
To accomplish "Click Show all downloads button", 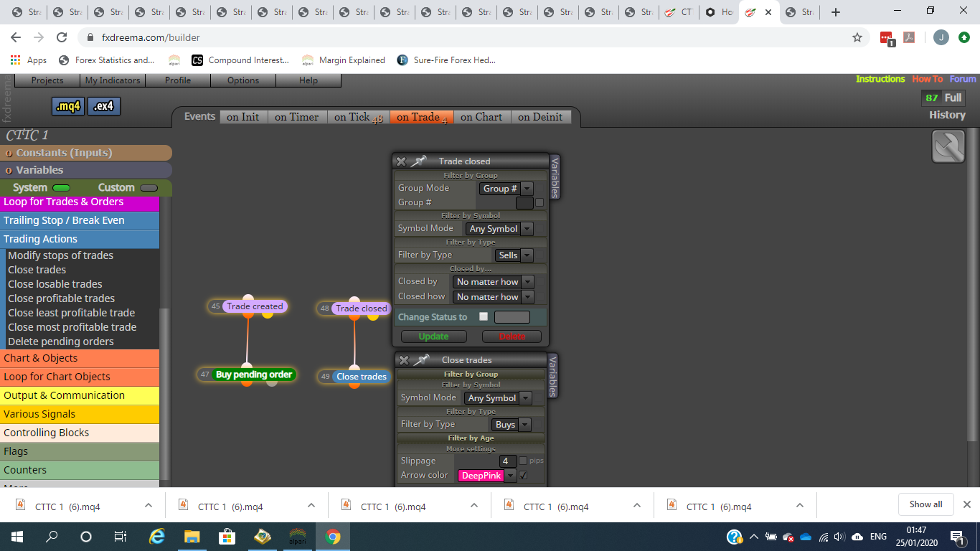I will point(925,504).
